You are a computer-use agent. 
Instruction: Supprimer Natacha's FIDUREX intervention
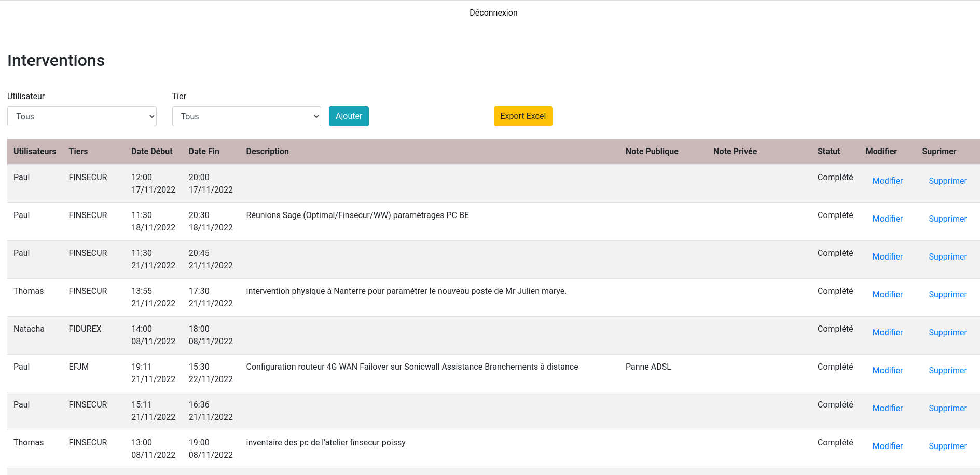coord(947,332)
